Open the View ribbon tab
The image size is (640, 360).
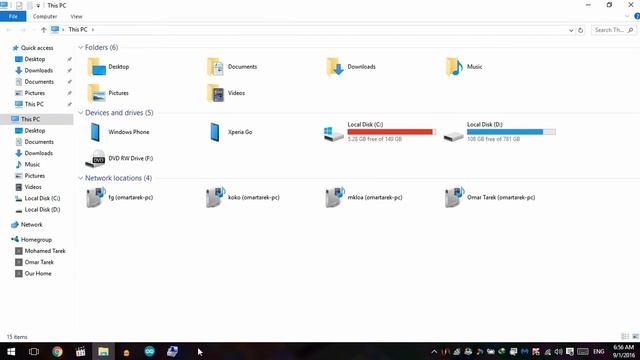(76, 16)
